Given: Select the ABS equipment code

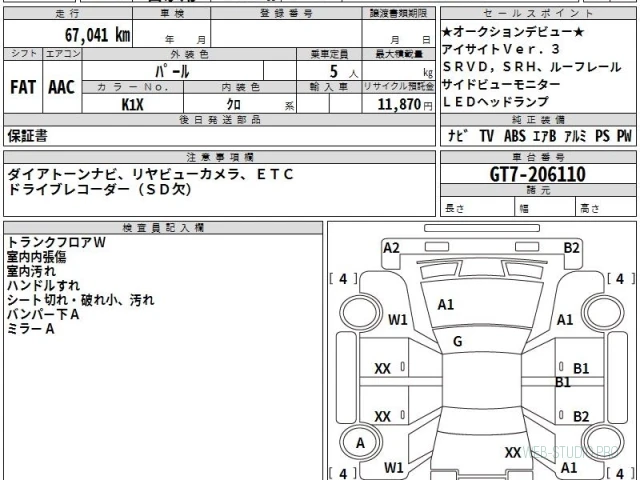Looking at the screenshot, I should (x=515, y=136).
